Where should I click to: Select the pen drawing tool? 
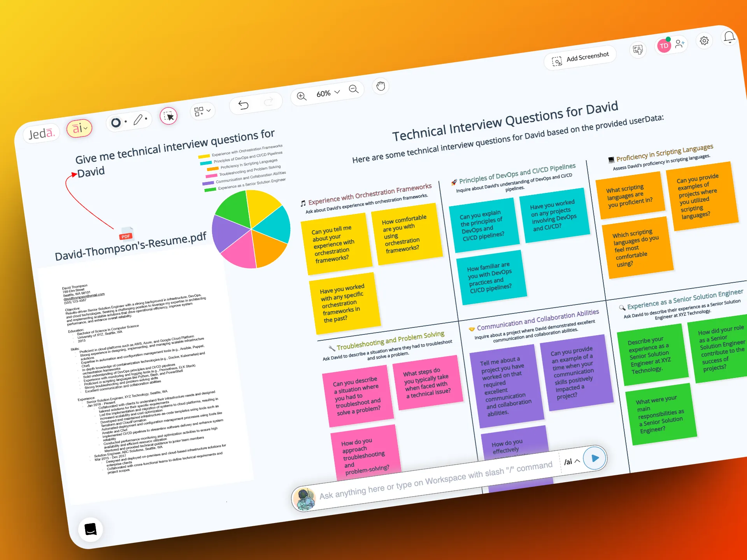138,120
